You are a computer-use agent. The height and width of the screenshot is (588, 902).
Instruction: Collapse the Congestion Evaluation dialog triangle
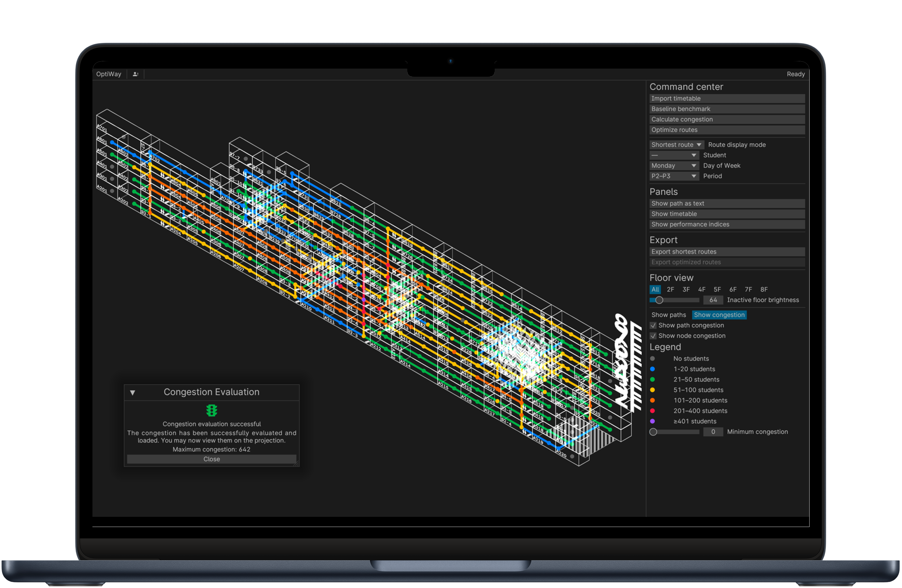coord(133,393)
